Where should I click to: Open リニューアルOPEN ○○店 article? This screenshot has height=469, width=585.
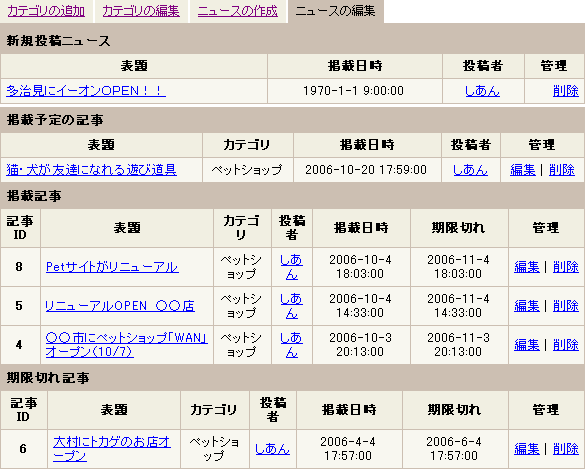(x=120, y=306)
